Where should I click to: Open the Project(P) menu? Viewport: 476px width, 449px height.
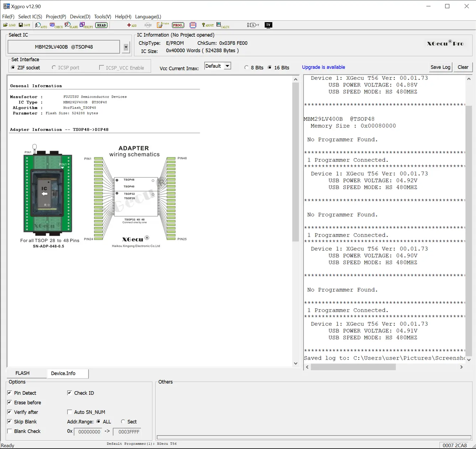tap(56, 17)
